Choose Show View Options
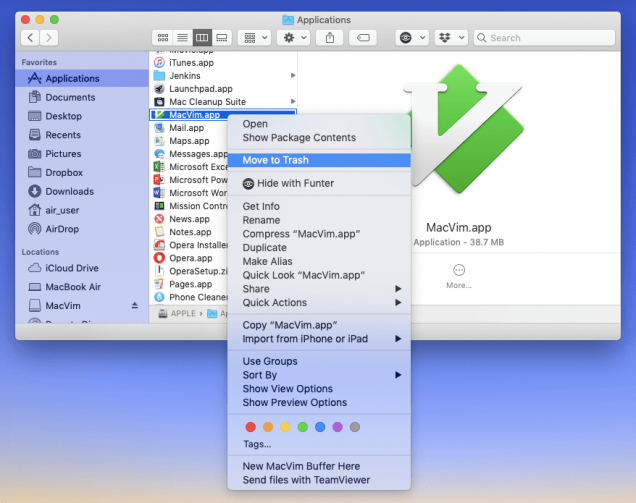This screenshot has width=636, height=503. click(319, 389)
